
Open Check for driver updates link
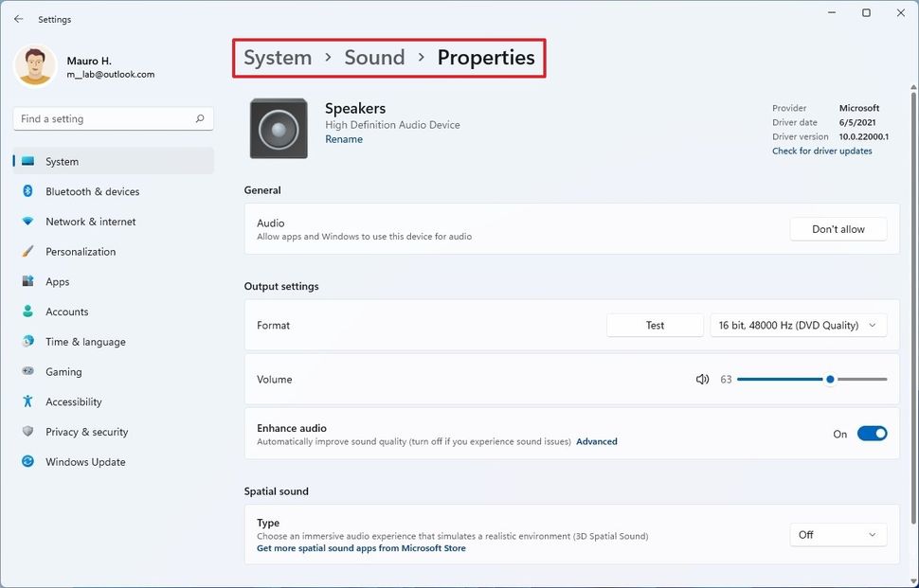[821, 151]
